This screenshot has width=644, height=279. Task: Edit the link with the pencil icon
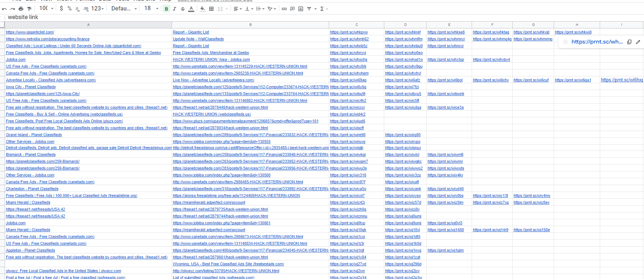(638, 42)
